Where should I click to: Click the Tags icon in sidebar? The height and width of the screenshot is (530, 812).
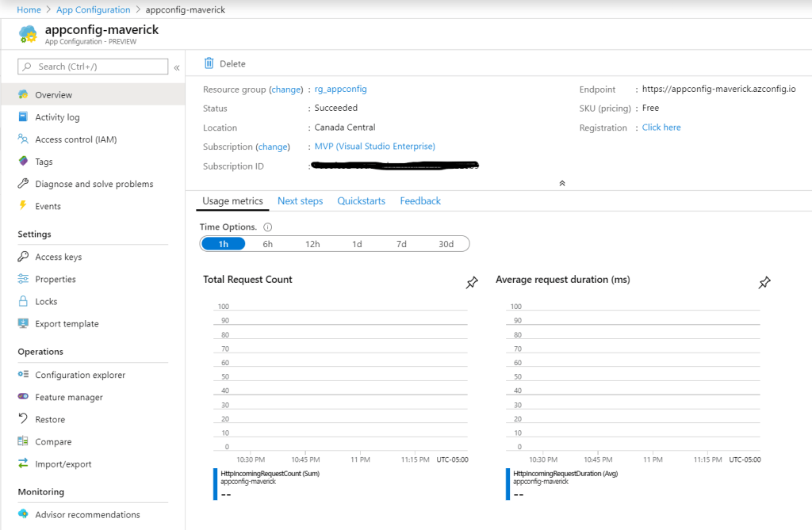click(23, 162)
